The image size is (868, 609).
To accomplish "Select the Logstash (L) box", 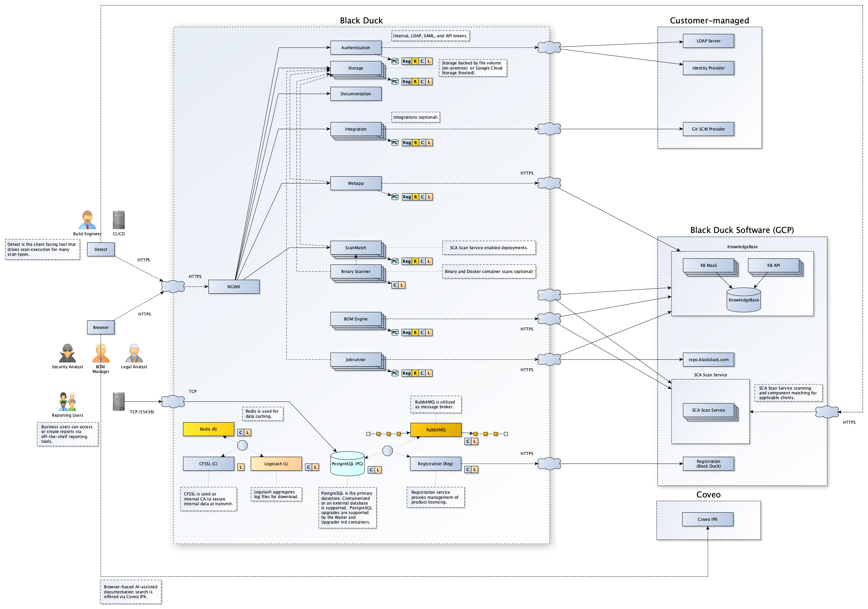I will (x=276, y=464).
